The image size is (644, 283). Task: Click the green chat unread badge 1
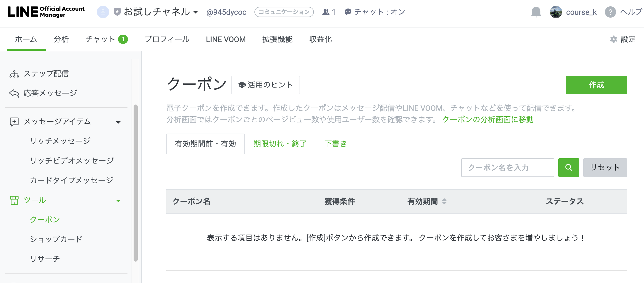pyautogui.click(x=123, y=39)
